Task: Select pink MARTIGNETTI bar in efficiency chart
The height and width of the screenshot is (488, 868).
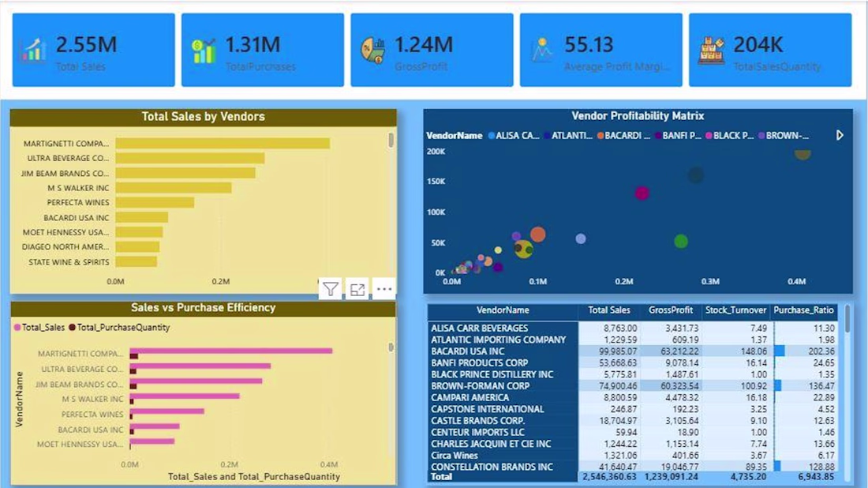Action: pyautogui.click(x=231, y=351)
